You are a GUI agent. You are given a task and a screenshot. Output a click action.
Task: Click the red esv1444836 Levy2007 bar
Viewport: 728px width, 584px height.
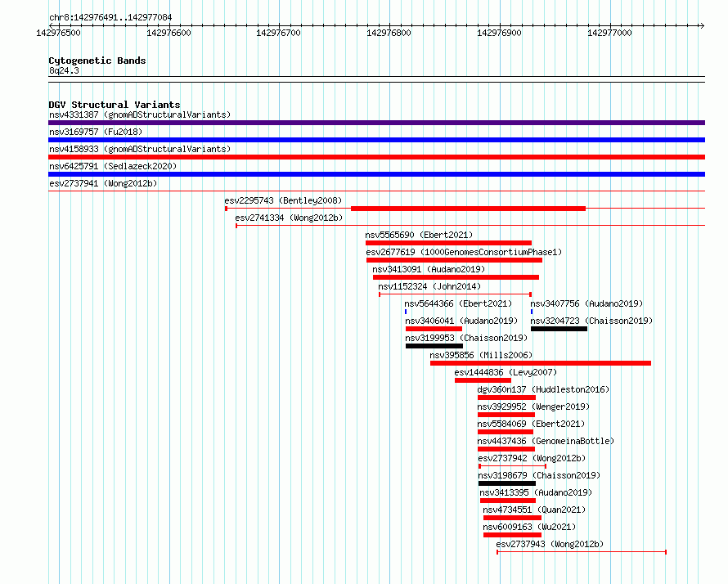point(483,380)
